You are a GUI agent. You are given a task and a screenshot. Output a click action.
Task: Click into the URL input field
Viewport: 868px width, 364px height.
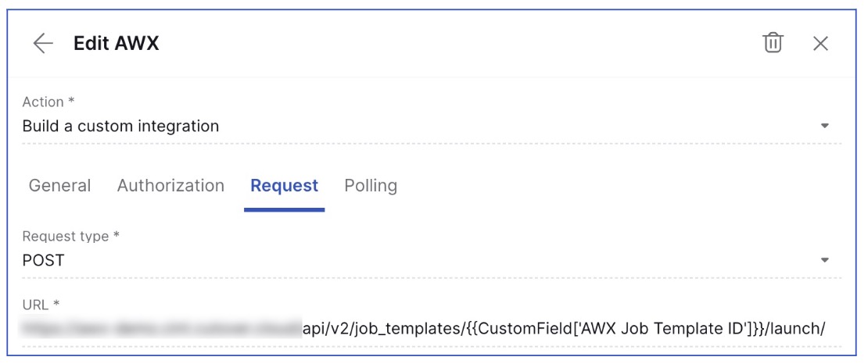coord(422,329)
